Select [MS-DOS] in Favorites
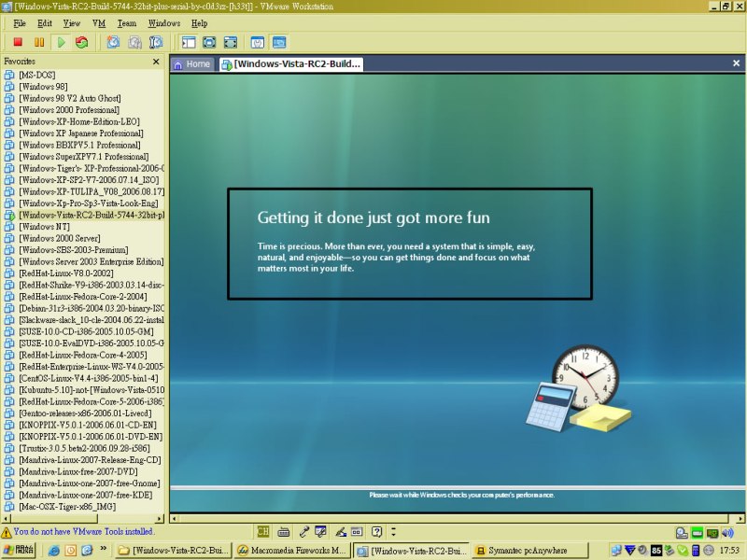 36,75
